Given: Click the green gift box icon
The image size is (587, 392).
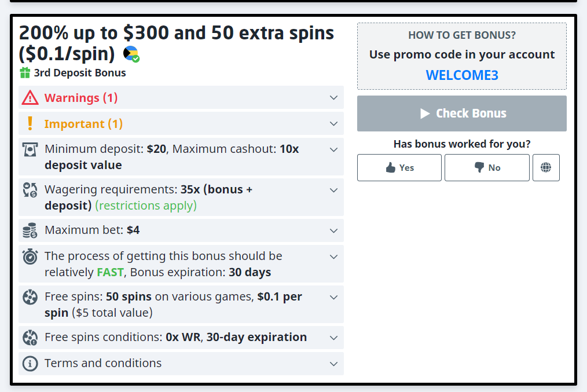Looking at the screenshot, I should pyautogui.click(x=25, y=73).
